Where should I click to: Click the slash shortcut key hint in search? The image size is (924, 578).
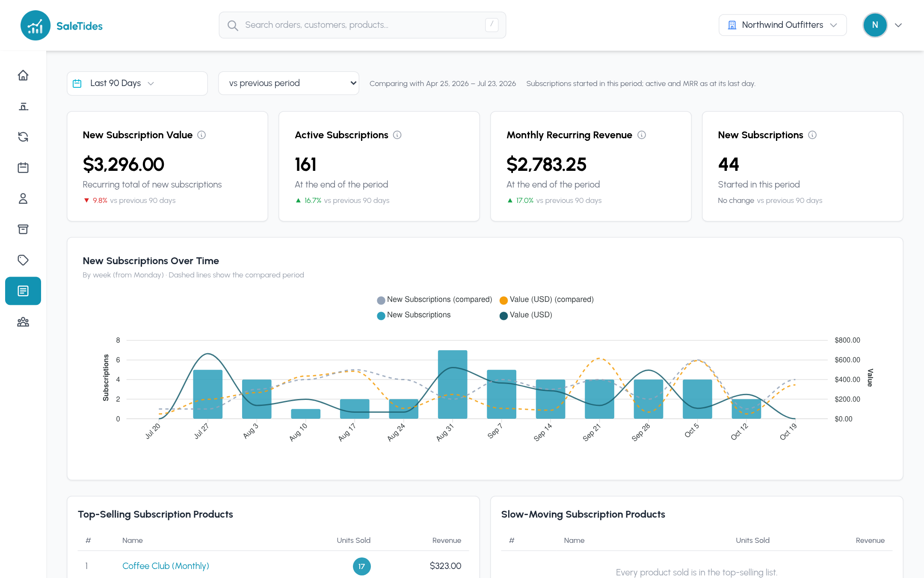tap(492, 25)
